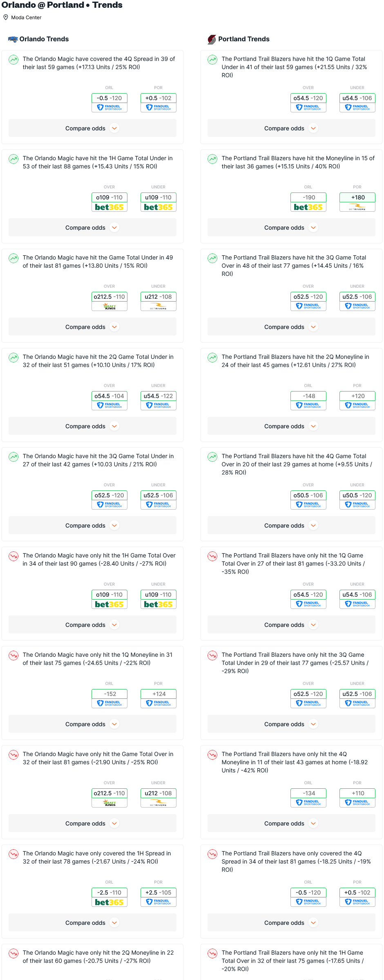Click red downtrend icon for Orlando 1Q Moneyline trend
Screen dimensions: 384x980
[13, 656]
